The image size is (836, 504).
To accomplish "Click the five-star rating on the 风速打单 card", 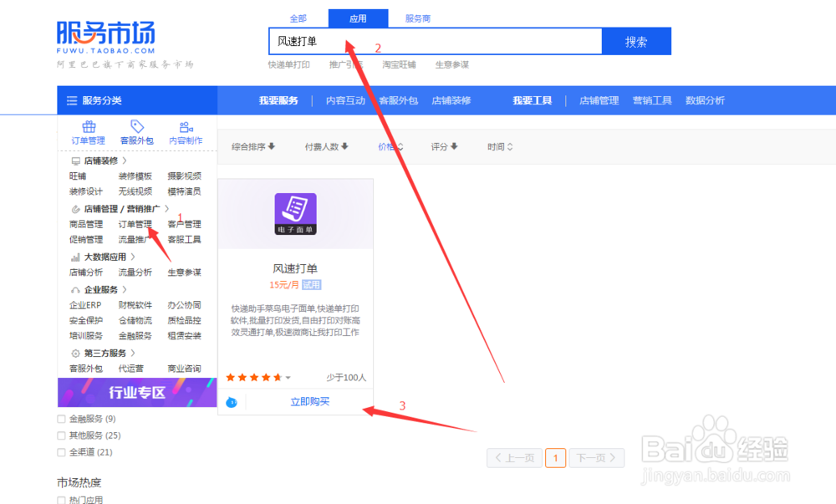I will pos(254,377).
